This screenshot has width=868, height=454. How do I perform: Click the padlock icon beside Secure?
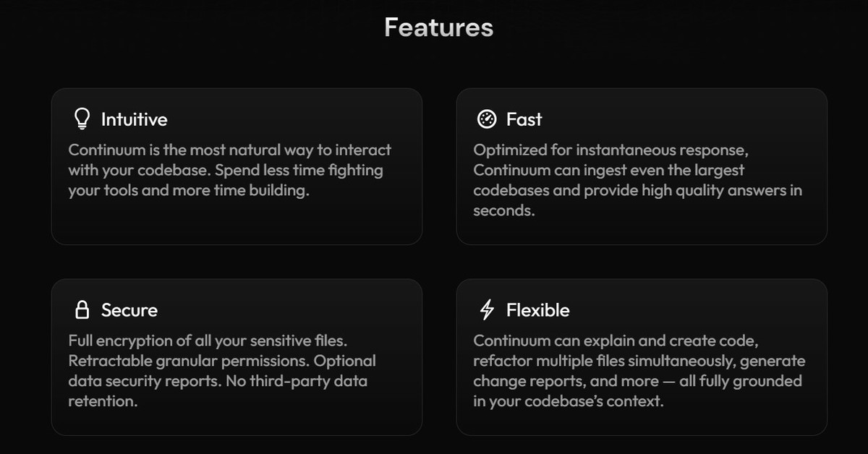82,310
